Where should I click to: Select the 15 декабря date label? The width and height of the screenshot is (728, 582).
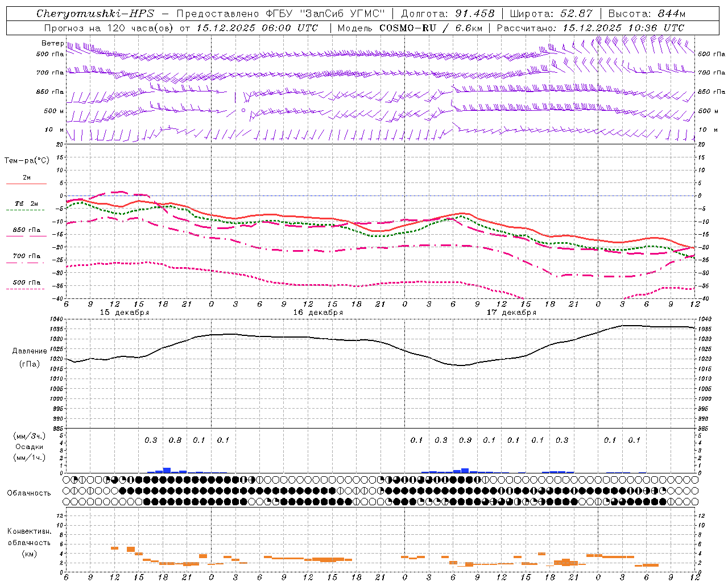pyautogui.click(x=125, y=313)
